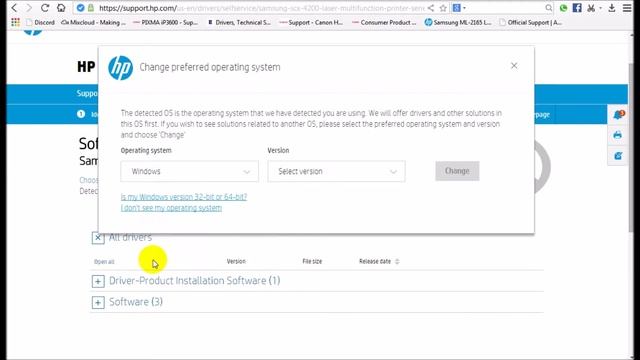Expand Driver-Product Installation Software (1)
The width and height of the screenshot is (640, 360).
point(98,281)
